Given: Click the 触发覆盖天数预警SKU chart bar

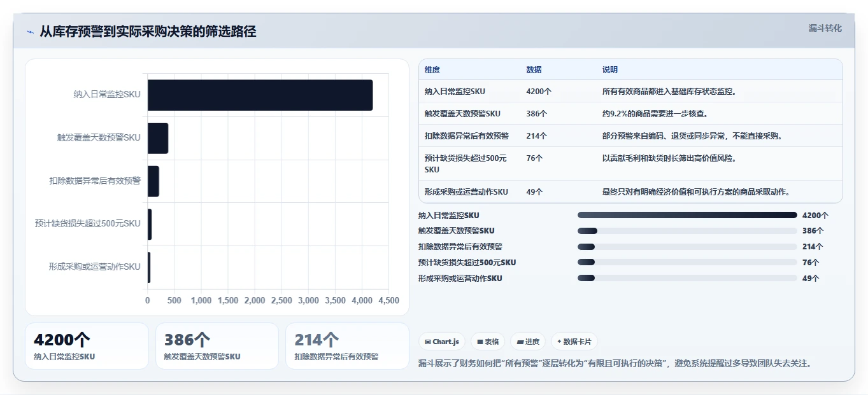Looking at the screenshot, I should pos(158,138).
